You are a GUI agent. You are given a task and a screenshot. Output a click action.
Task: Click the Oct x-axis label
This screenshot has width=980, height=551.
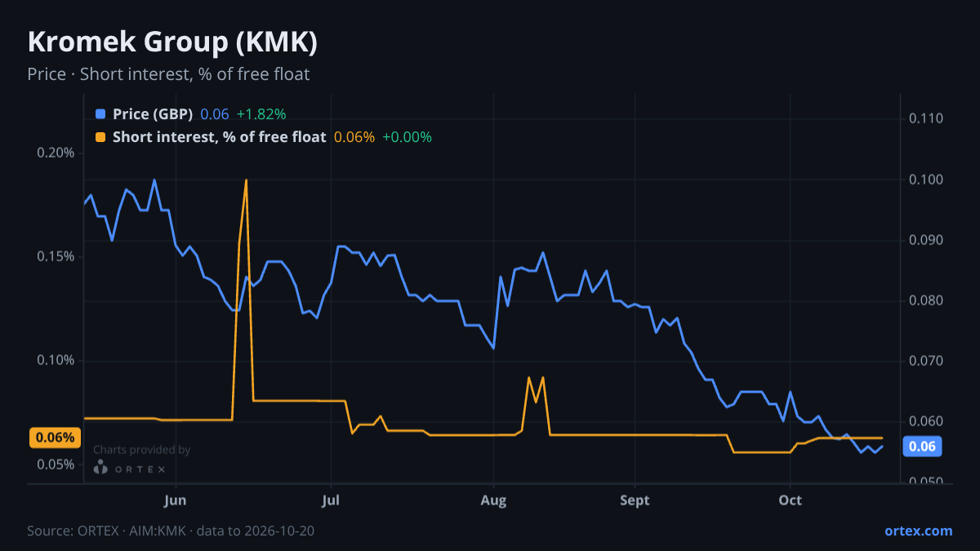pyautogui.click(x=790, y=500)
